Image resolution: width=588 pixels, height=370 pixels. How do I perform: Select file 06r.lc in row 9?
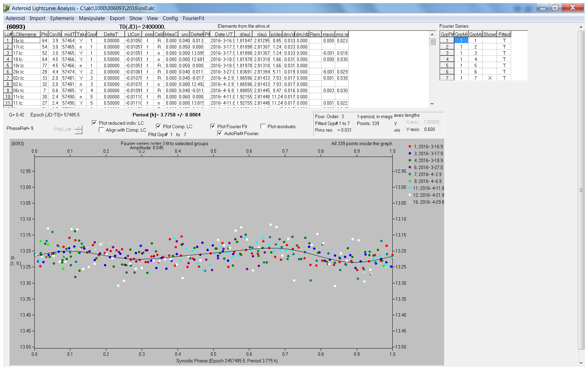[x=26, y=90]
